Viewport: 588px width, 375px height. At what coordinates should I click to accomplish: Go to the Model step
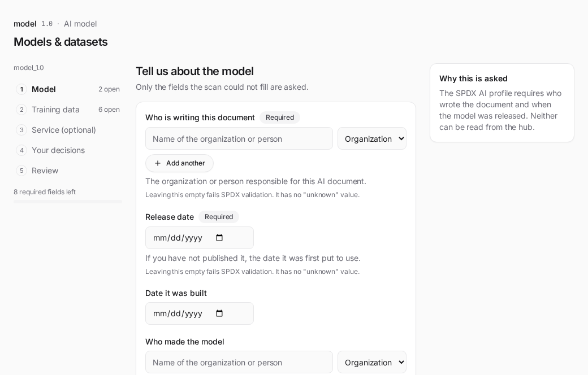pos(68,89)
